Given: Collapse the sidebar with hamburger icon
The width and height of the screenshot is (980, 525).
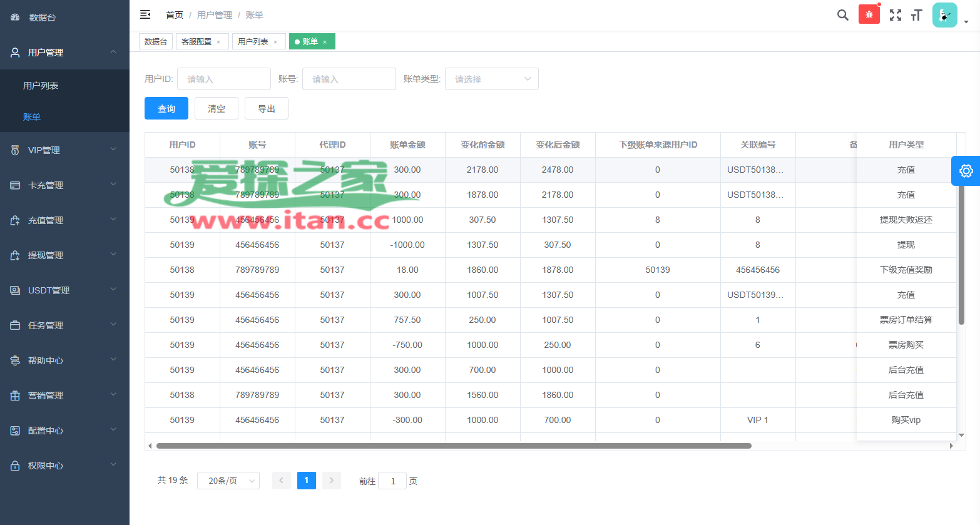Looking at the screenshot, I should 145,14.
